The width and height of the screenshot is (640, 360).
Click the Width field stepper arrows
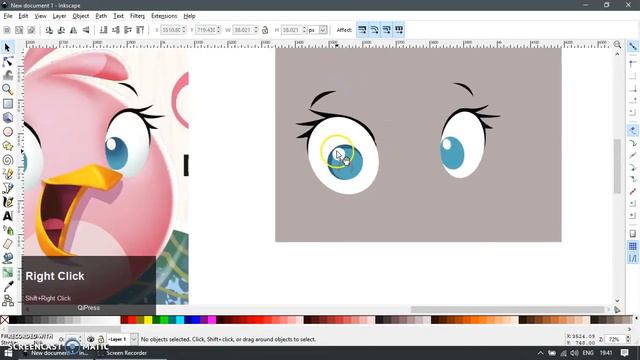tap(256, 30)
